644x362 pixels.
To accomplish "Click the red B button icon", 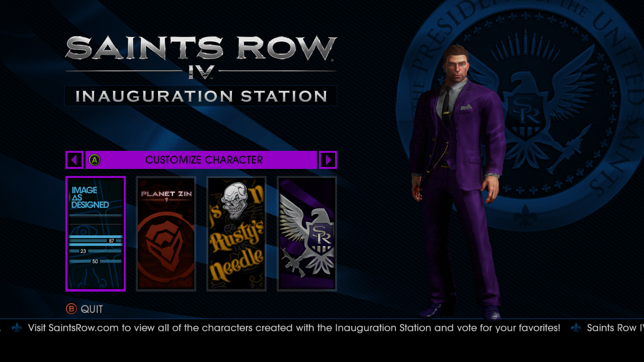I will point(71,309).
